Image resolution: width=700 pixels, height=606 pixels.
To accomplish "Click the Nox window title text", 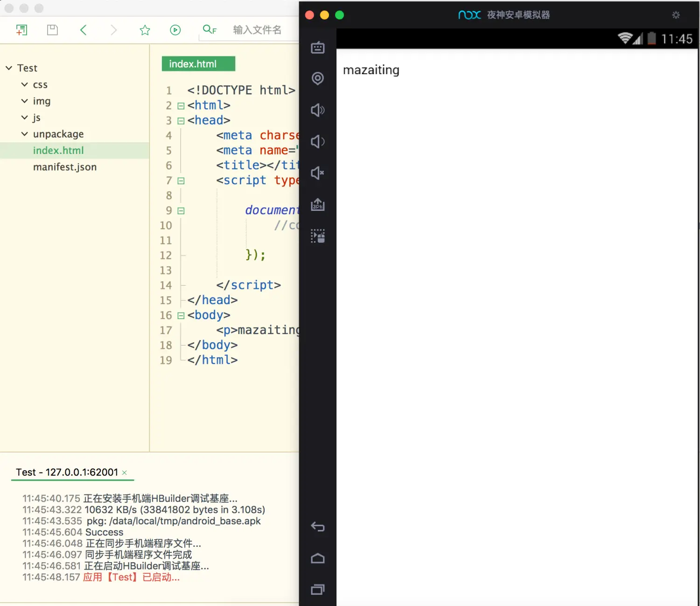I will (x=518, y=15).
